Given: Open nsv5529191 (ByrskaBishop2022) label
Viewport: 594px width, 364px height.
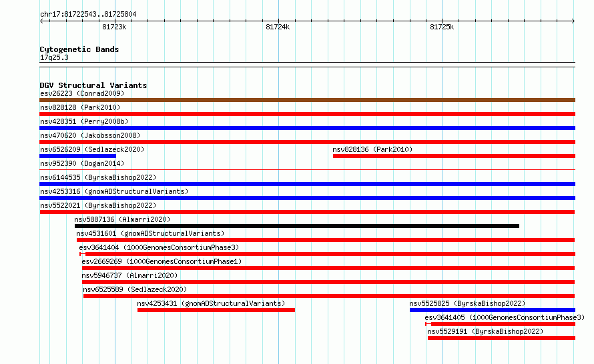Looking at the screenshot, I should (x=485, y=331).
